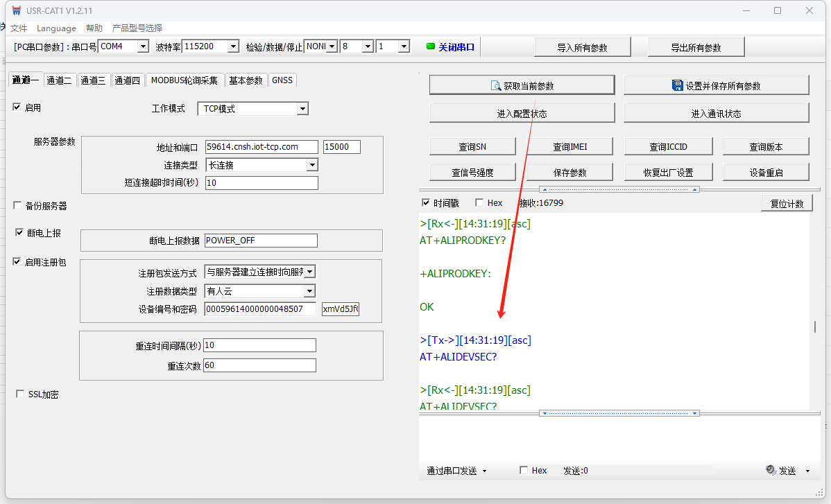Click the 重连次数 field showing 60
Screen dimensions: 831x504
click(259, 365)
